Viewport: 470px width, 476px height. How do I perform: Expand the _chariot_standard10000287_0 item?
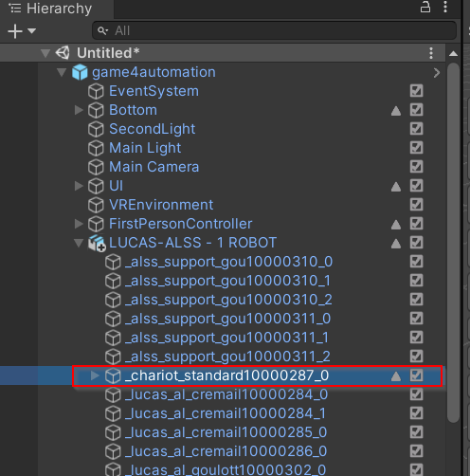tap(95, 375)
